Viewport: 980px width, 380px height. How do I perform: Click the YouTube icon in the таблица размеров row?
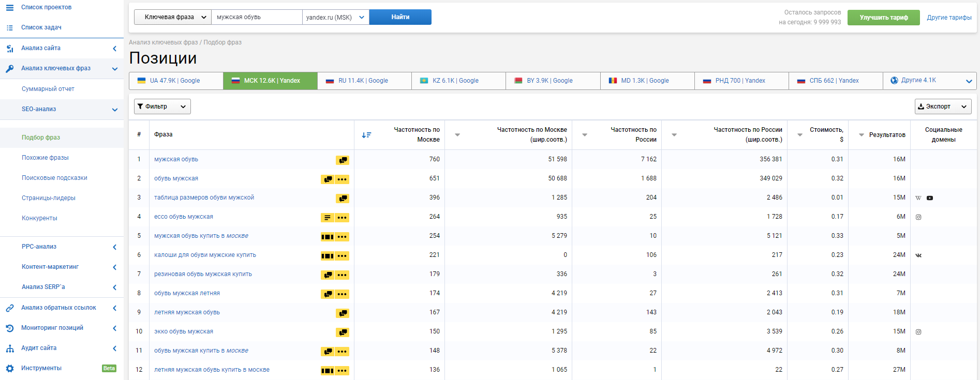pos(930,198)
